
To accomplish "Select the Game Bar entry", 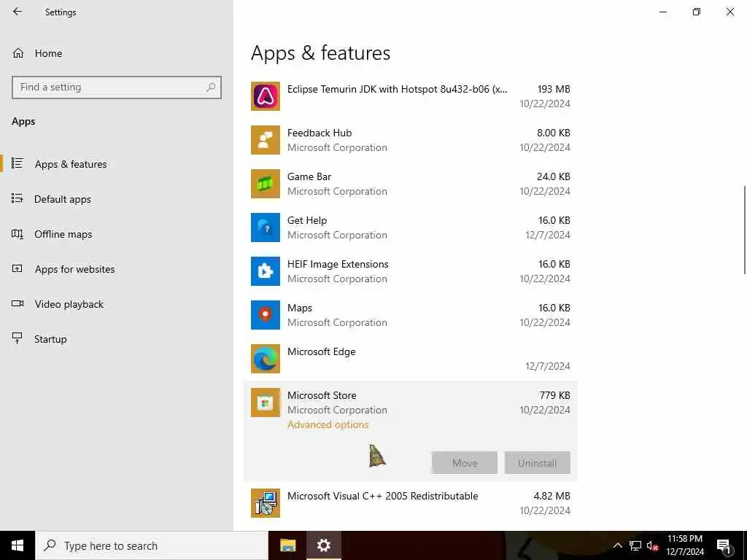I will (x=411, y=184).
